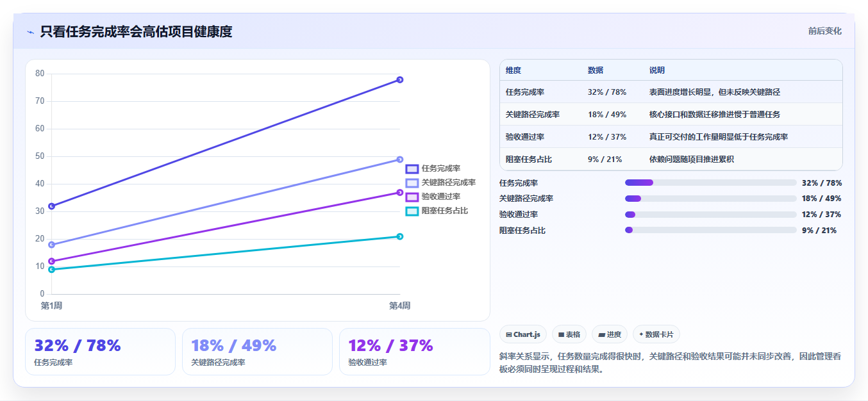Toggle the 阻塞任务占比 legend swatch

click(x=412, y=211)
